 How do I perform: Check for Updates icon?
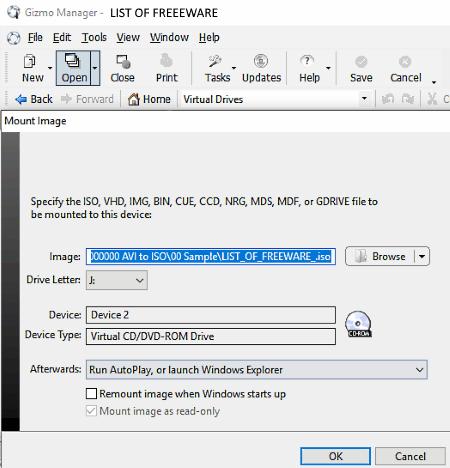point(261,61)
